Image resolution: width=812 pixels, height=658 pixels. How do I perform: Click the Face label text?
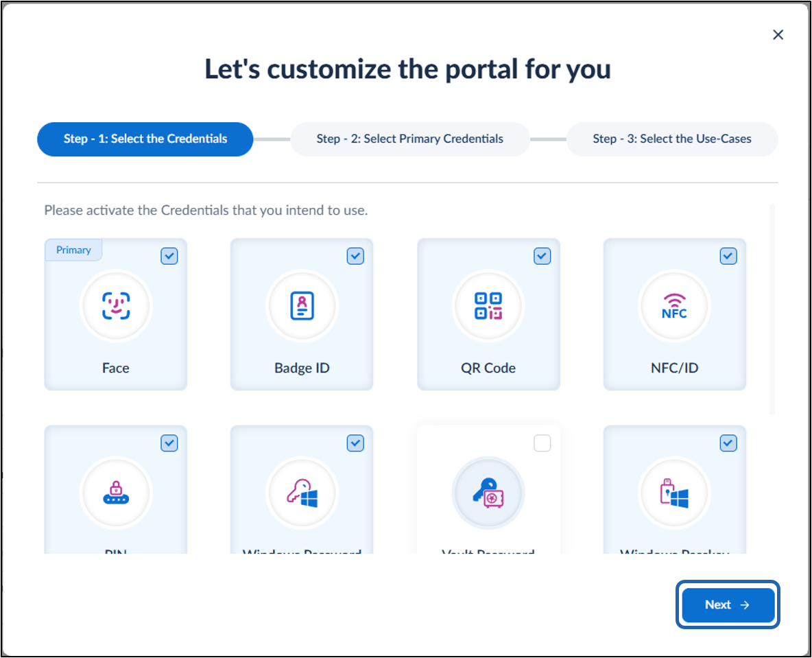coord(115,368)
